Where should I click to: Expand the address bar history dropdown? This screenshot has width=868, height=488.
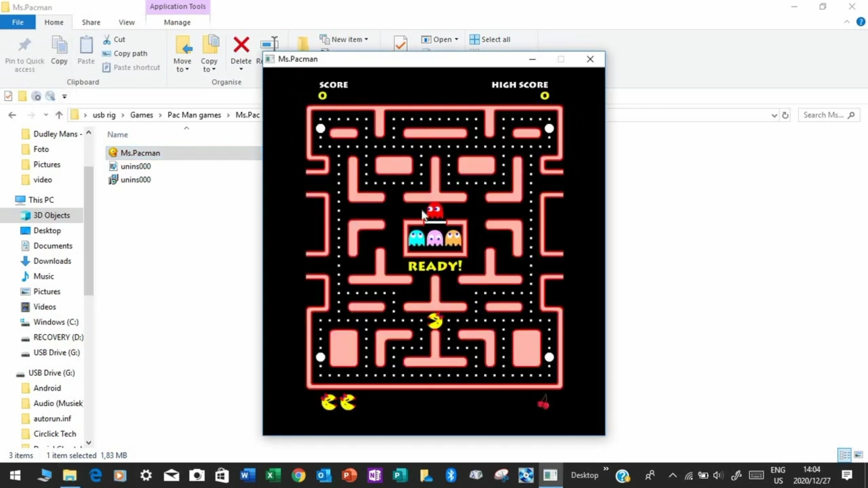coord(774,116)
